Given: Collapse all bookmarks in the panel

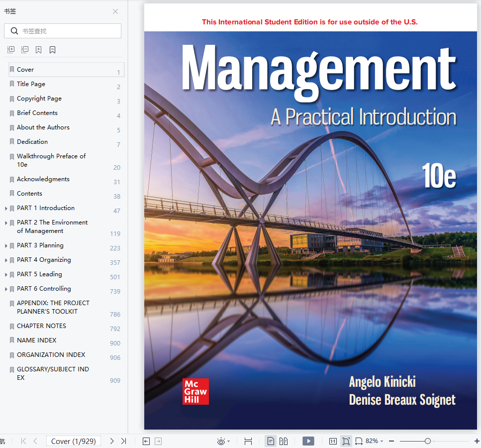Looking at the screenshot, I should 25,50.
